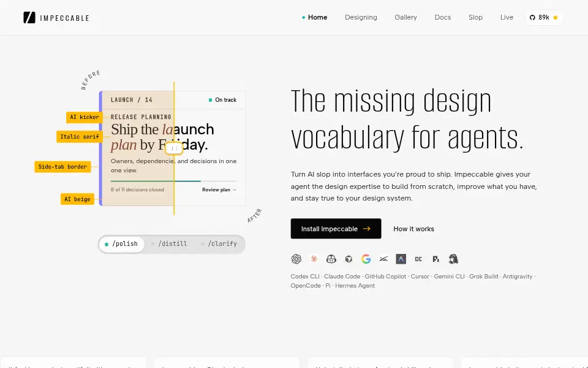
Task: Open the Gallery nav item
Action: (x=405, y=18)
